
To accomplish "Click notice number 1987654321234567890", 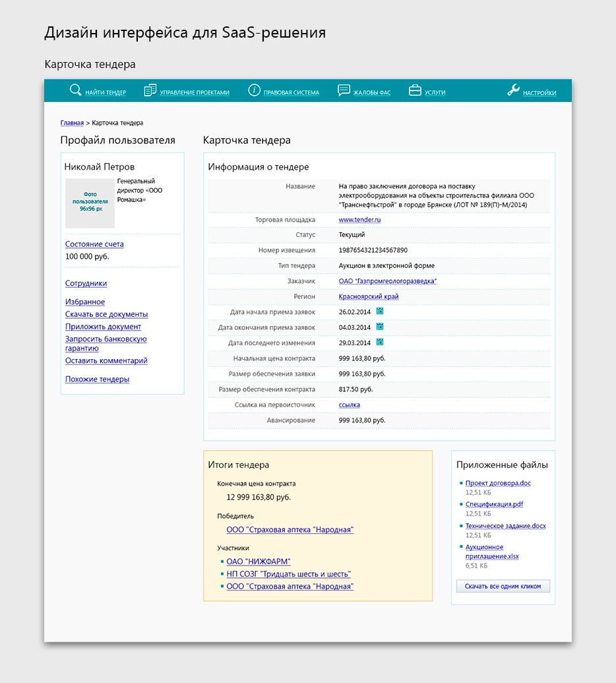I will [373, 250].
